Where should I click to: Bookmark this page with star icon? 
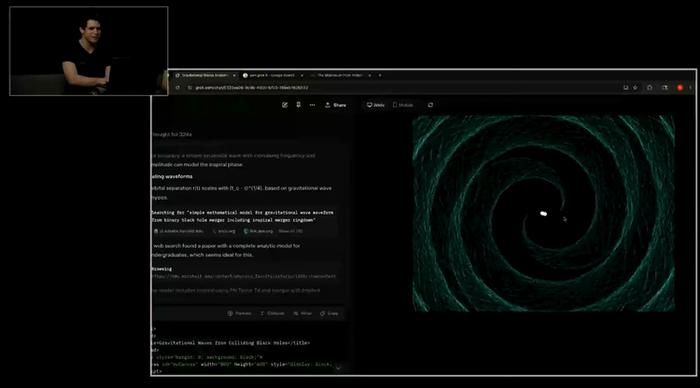pyautogui.click(x=635, y=88)
